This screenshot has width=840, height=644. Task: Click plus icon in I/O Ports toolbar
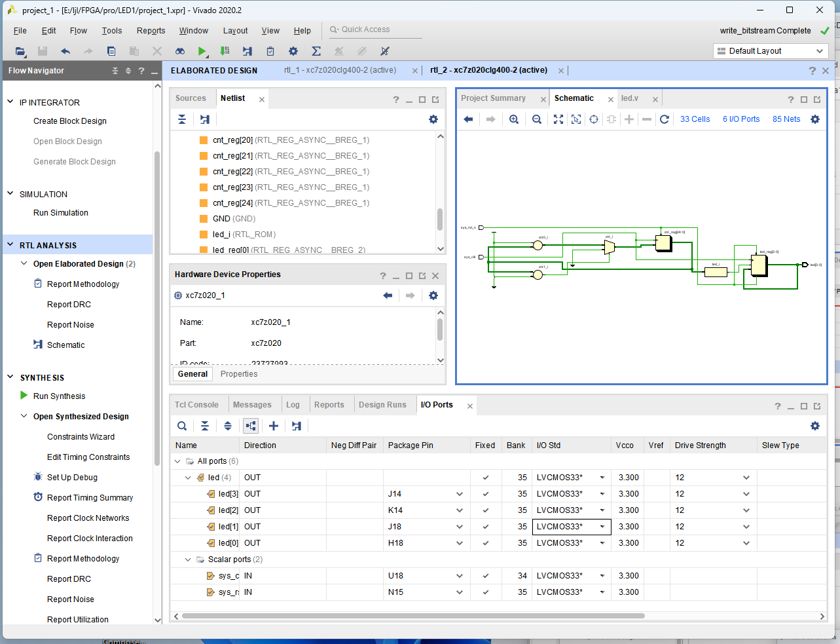(x=274, y=426)
